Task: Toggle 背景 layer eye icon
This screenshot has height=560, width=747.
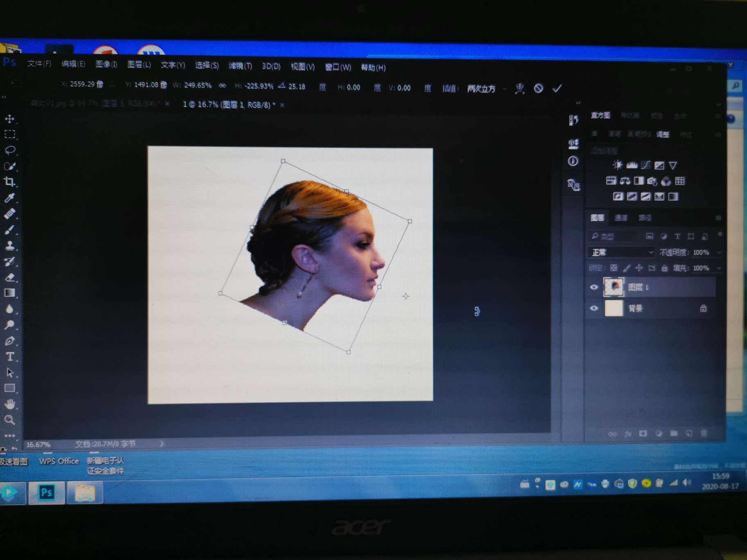Action: [594, 308]
